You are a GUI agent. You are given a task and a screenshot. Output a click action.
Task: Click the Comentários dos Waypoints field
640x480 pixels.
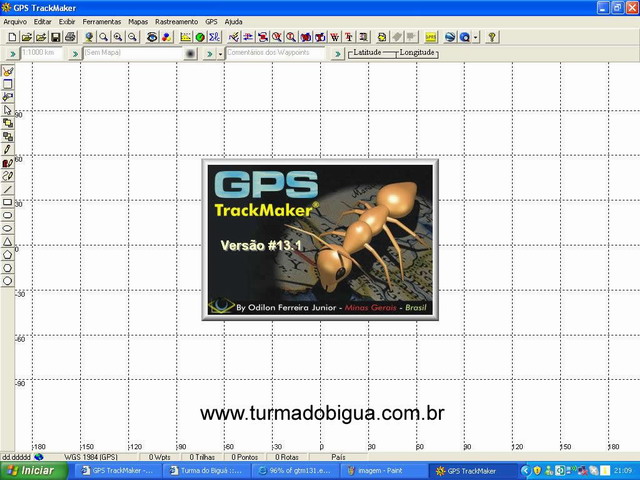pyautogui.click(x=275, y=53)
